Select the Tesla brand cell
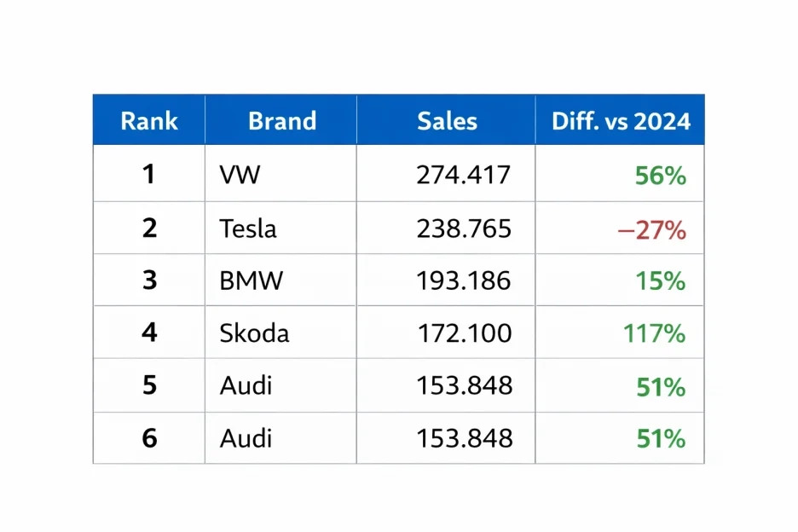The image size is (798, 532). point(248,228)
